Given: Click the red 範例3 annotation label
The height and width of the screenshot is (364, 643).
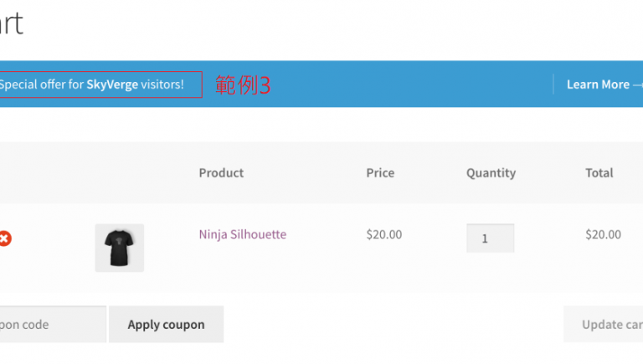Looking at the screenshot, I should (243, 85).
